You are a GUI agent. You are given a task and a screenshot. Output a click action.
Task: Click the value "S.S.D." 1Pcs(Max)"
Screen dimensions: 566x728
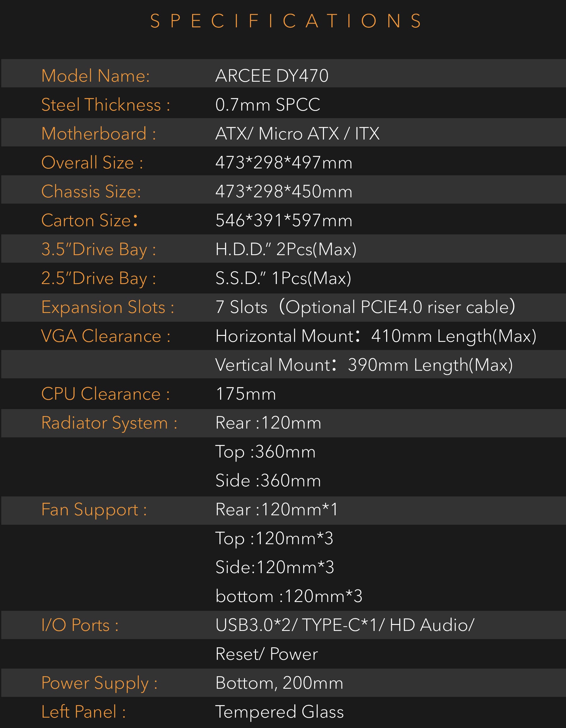pyautogui.click(x=283, y=278)
